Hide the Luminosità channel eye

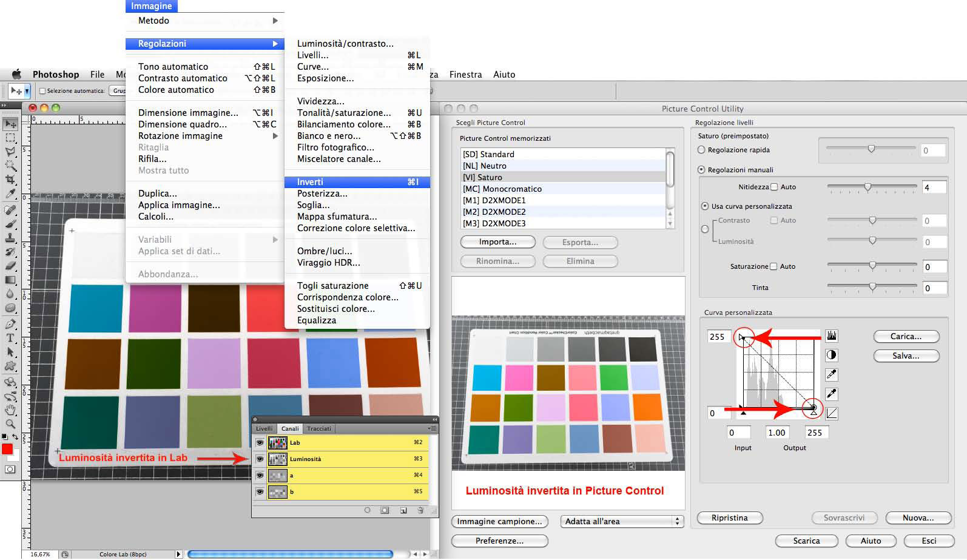(x=260, y=459)
